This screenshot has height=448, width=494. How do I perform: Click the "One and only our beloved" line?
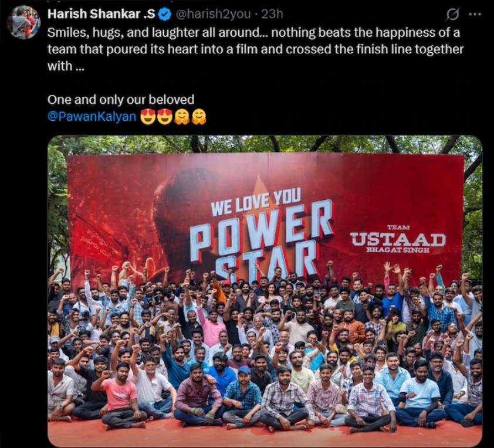click(x=121, y=100)
